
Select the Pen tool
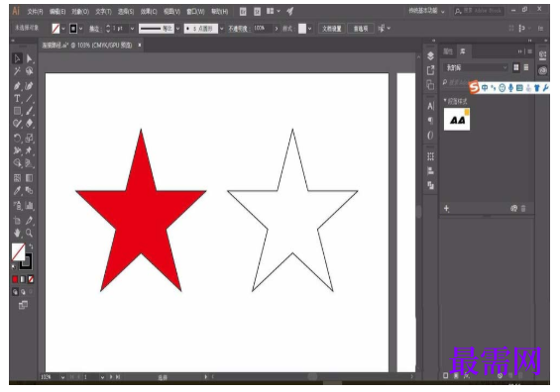pos(17,85)
